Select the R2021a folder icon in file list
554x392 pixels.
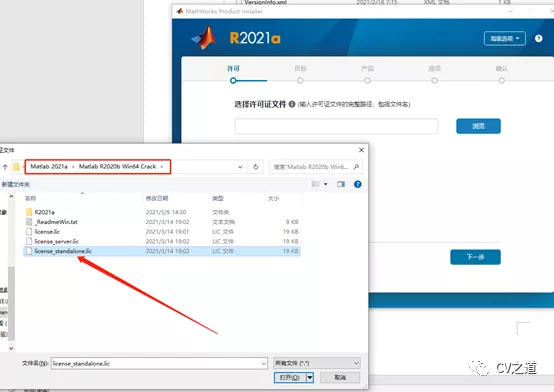click(x=29, y=212)
